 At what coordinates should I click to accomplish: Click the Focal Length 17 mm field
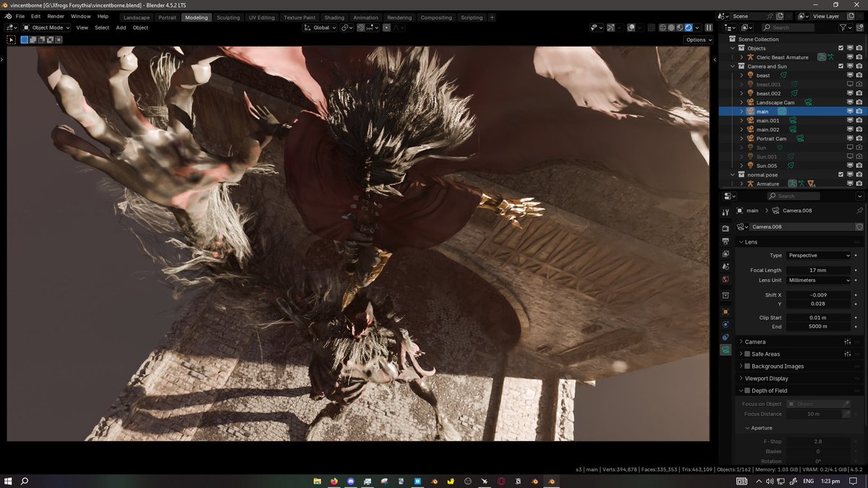point(818,270)
